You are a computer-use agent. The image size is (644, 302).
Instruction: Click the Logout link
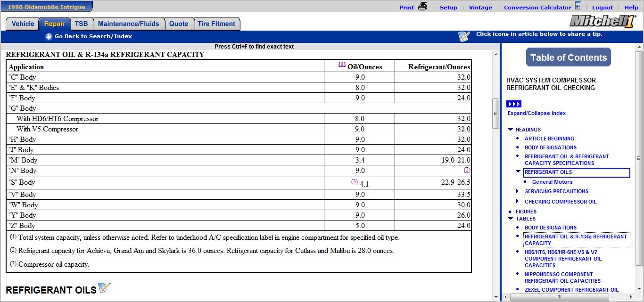click(603, 8)
